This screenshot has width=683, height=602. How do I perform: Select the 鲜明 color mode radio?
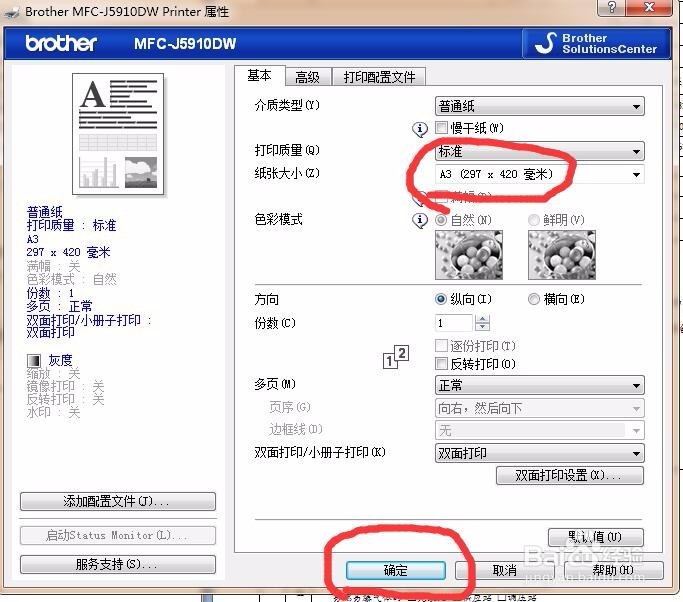coord(534,220)
